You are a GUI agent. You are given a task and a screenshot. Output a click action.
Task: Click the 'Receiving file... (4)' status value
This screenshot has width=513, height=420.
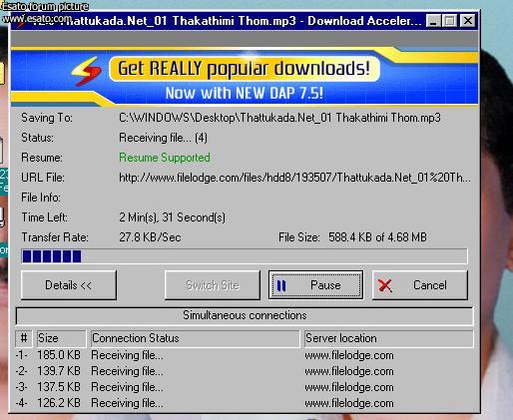tap(163, 138)
